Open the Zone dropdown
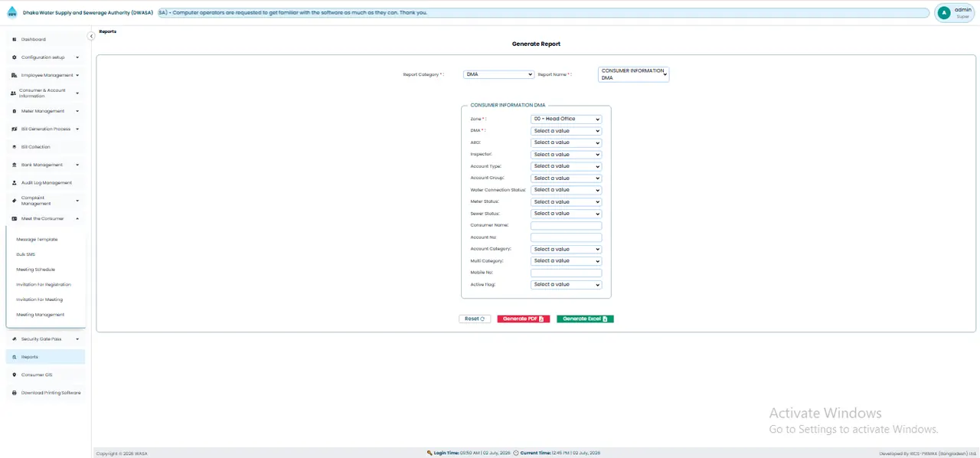Viewport: 980px width, 458px height. [x=566, y=119]
